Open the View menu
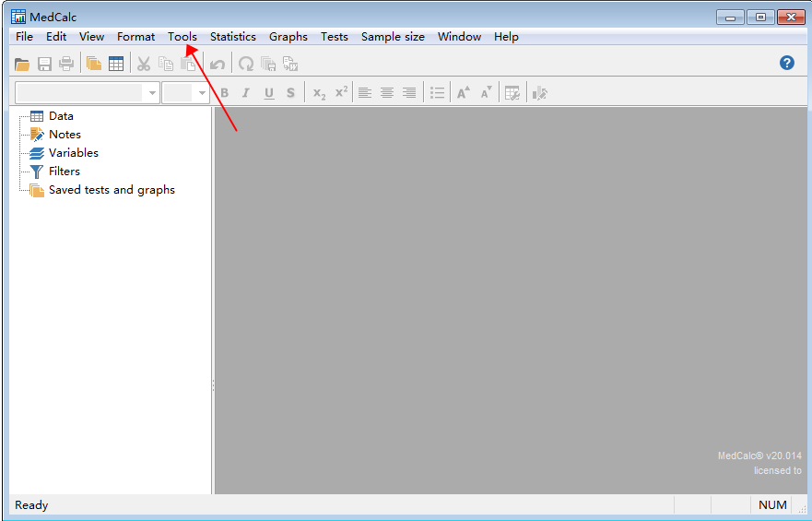The width and height of the screenshot is (812, 521). click(x=91, y=37)
